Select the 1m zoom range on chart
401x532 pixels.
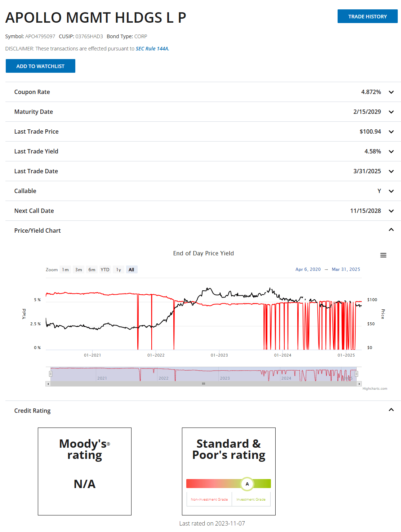click(x=65, y=269)
